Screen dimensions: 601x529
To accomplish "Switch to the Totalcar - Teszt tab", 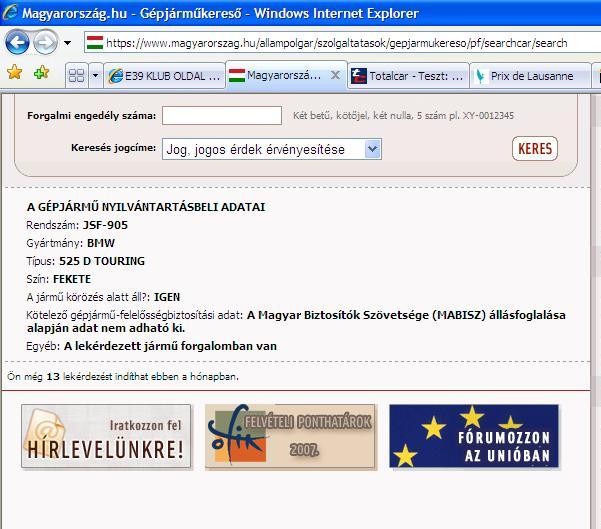I will point(409,76).
